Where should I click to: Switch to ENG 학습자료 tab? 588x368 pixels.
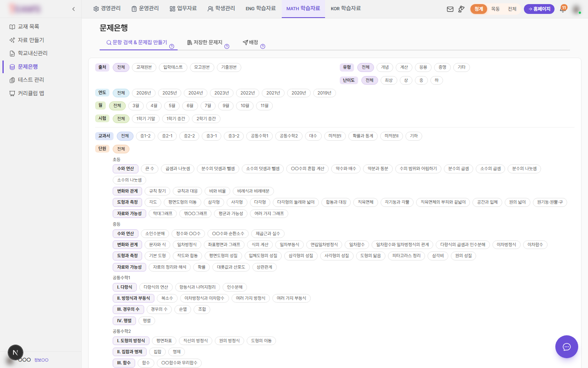click(261, 9)
